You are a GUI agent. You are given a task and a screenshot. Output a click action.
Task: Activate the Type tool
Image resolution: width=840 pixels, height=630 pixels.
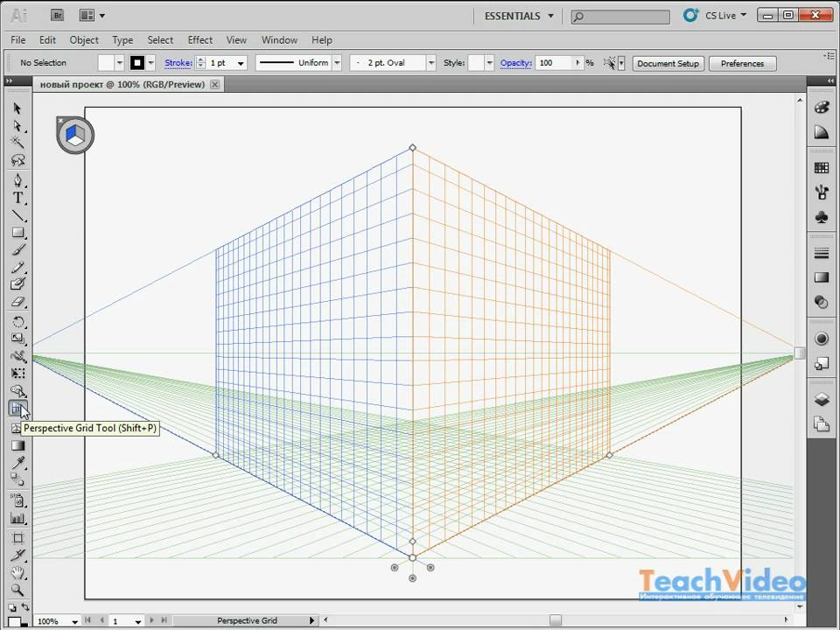[x=17, y=198]
